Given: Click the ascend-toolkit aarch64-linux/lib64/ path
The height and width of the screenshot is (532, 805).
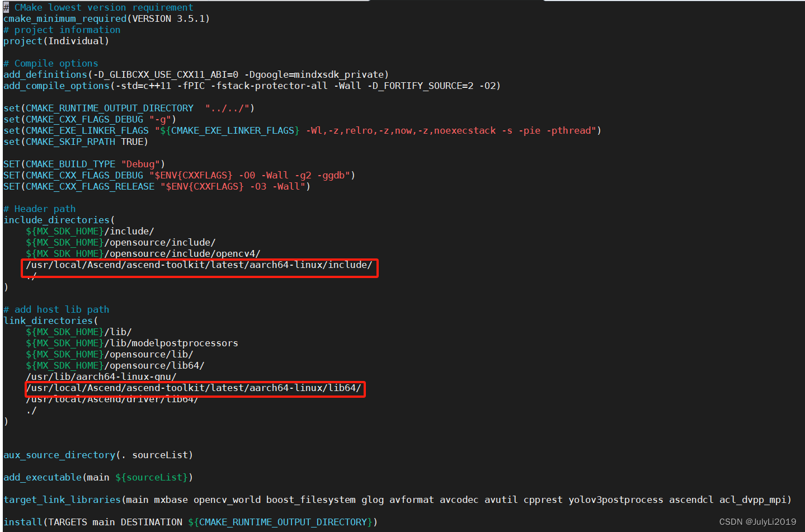Looking at the screenshot, I should [x=194, y=388].
